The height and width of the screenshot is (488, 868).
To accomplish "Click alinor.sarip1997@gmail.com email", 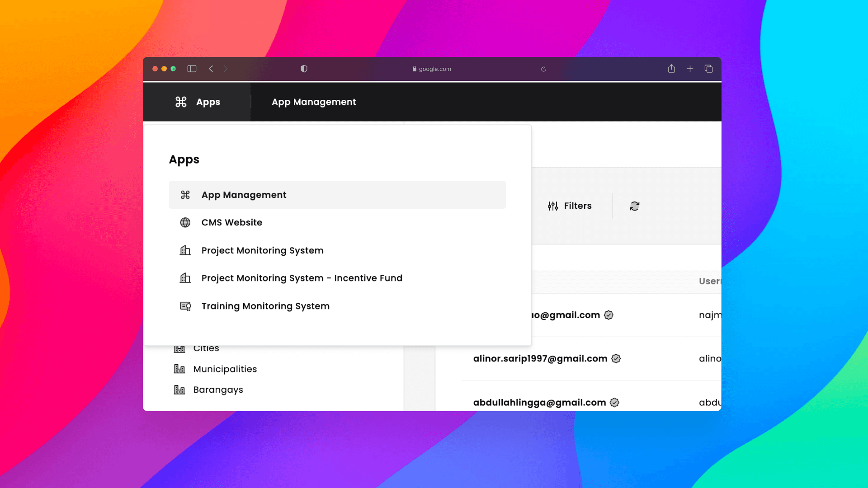I will coord(540,358).
